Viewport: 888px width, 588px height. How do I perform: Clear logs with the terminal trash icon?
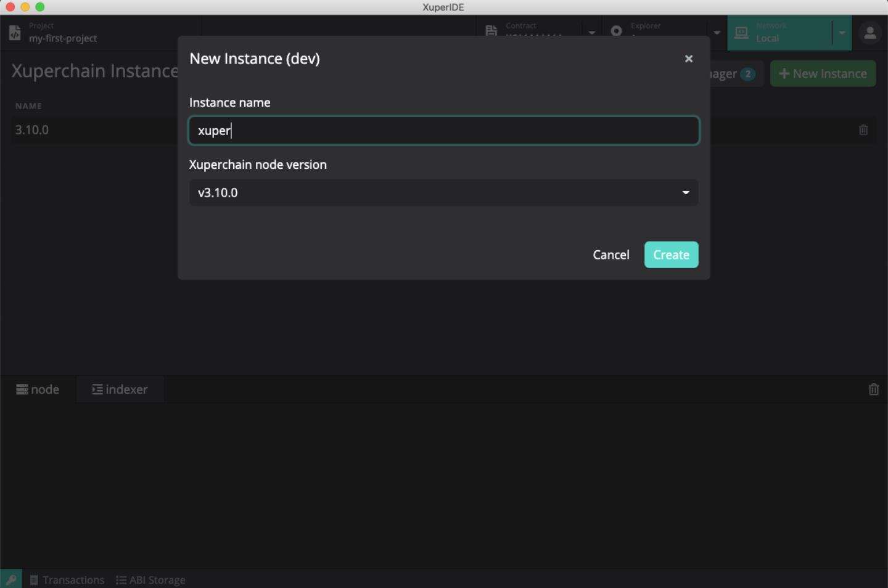874,390
